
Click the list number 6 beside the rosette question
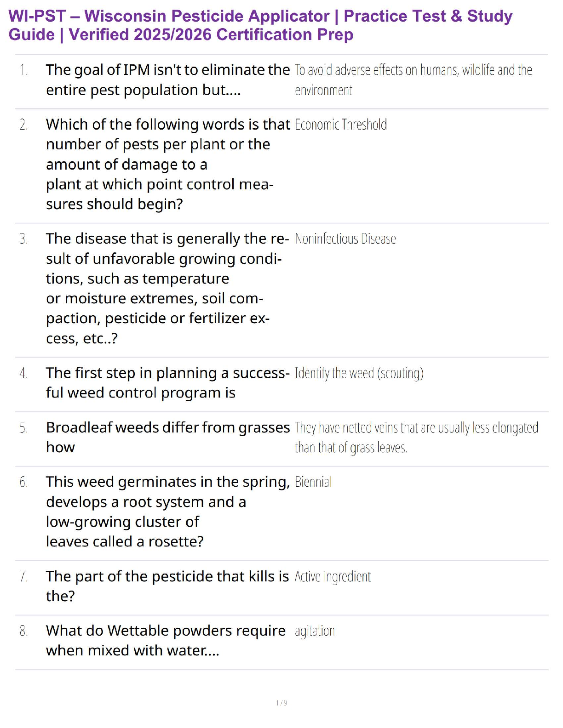(x=23, y=482)
